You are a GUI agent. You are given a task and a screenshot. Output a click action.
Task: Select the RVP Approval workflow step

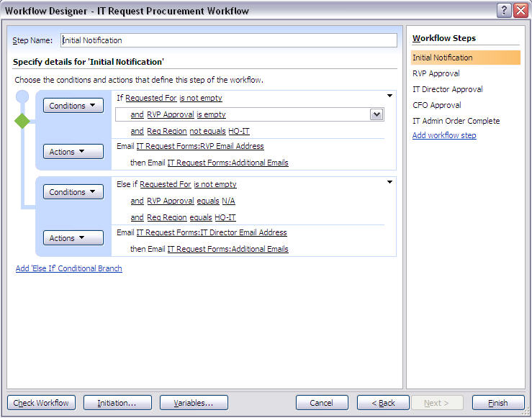(436, 73)
